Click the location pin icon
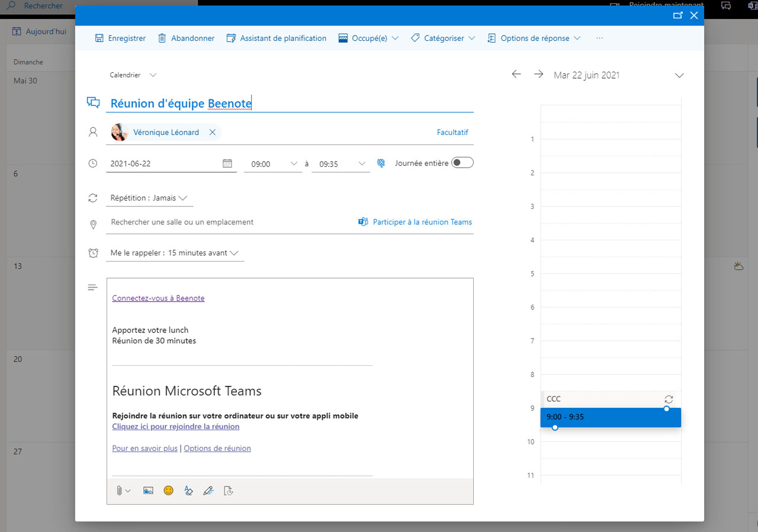Screen dimensions: 758x532 point(93,224)
